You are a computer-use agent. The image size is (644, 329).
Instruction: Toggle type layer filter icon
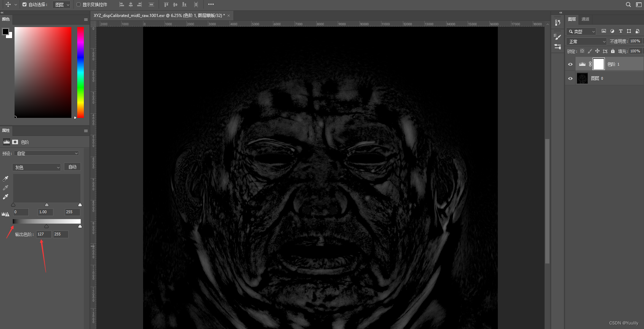tap(620, 31)
